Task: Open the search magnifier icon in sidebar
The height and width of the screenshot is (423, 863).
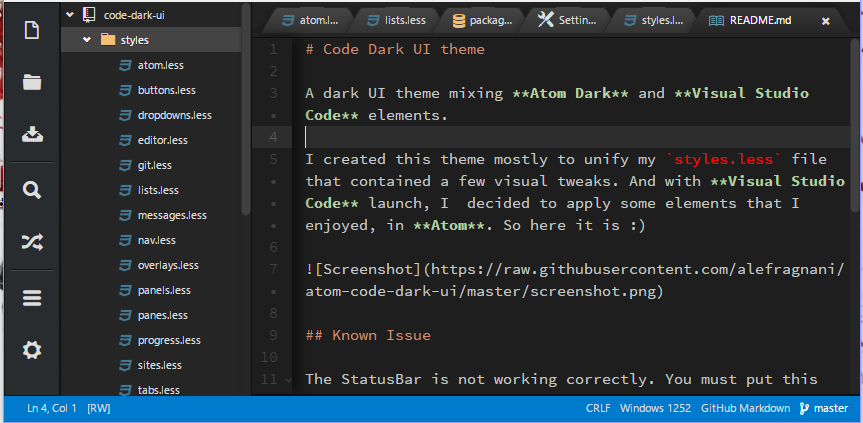Action: coord(32,191)
